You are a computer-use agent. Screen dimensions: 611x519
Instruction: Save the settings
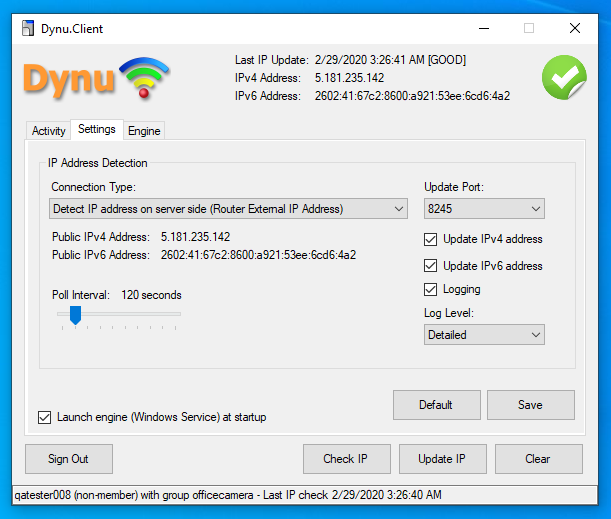coord(531,405)
